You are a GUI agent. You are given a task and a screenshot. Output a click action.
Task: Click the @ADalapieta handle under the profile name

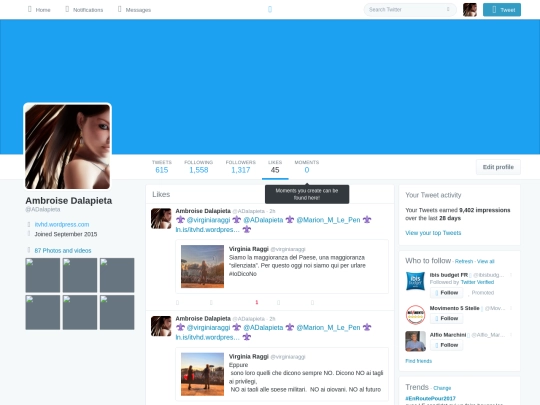coord(43,209)
